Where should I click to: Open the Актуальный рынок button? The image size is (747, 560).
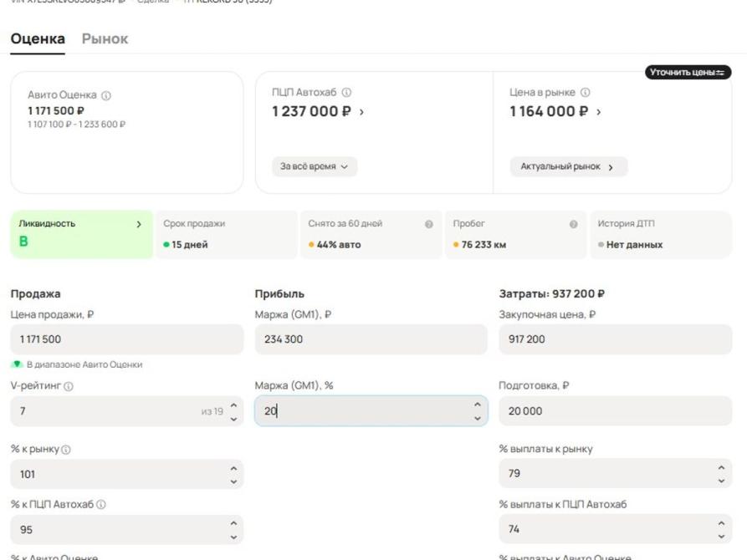[568, 166]
